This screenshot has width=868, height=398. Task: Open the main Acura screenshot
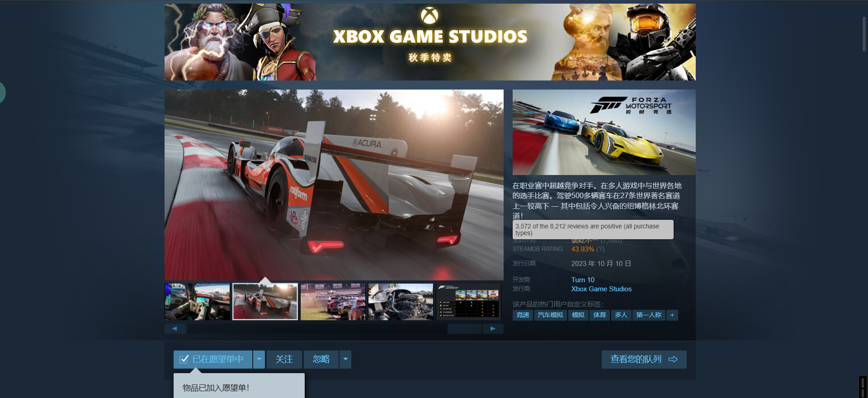click(334, 185)
